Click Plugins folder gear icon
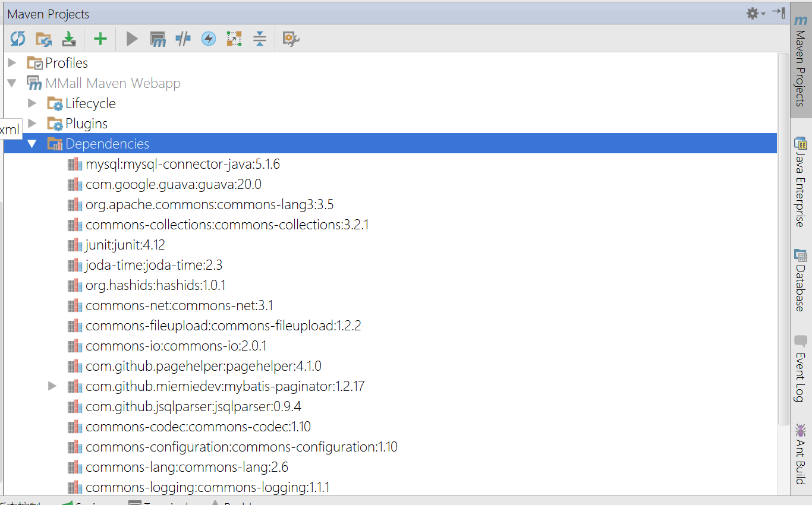The height and width of the screenshot is (505, 812). click(x=55, y=124)
